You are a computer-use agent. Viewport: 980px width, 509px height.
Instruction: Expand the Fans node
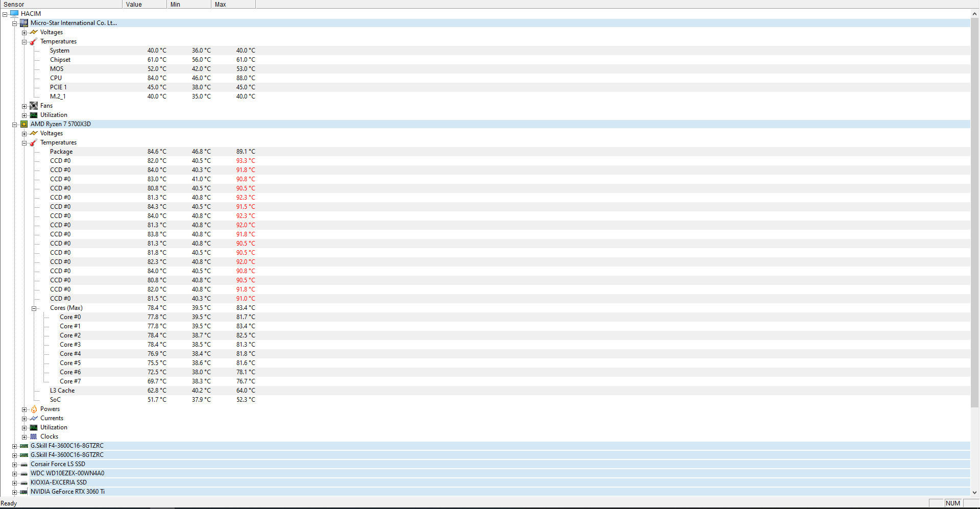(25, 106)
